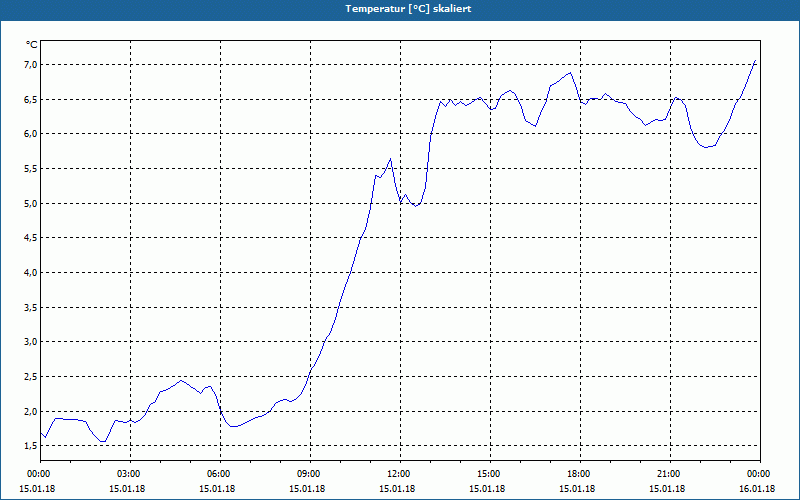Click the 18:00 time label
The height and width of the screenshot is (500, 800).
[x=580, y=474]
